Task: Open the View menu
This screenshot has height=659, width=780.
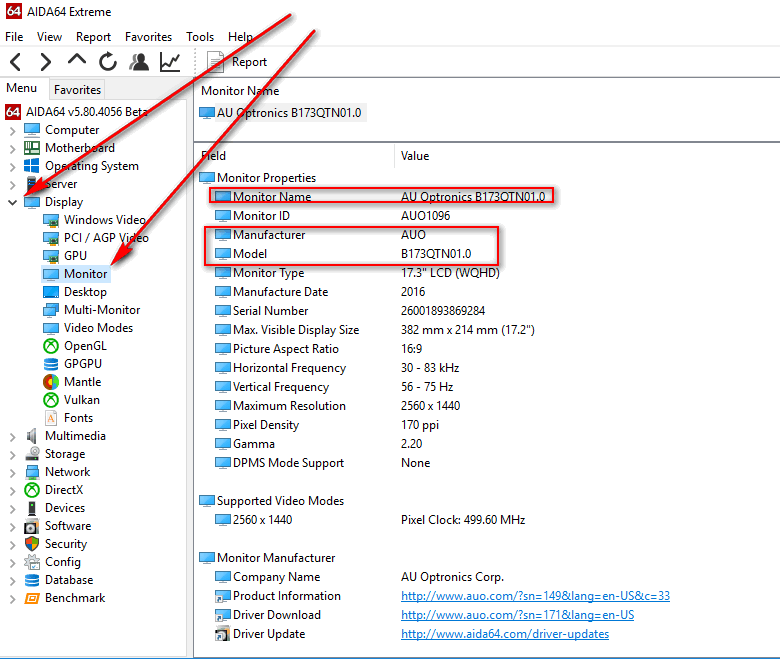Action: [x=49, y=37]
